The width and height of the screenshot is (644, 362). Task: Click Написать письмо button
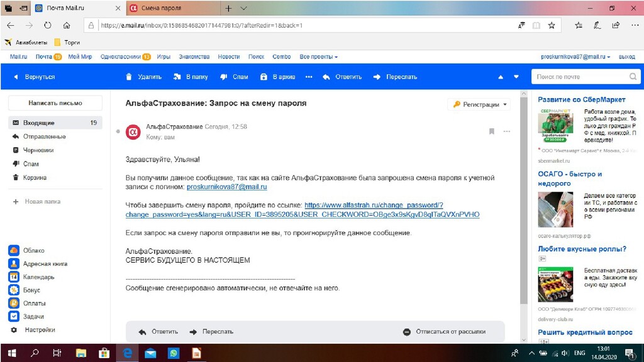click(x=55, y=103)
